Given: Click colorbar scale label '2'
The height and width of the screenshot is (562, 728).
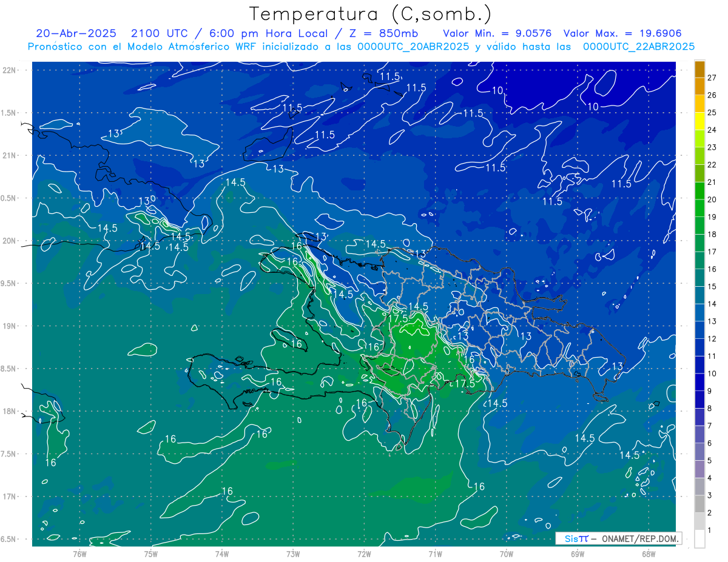Looking at the screenshot, I should [710, 513].
